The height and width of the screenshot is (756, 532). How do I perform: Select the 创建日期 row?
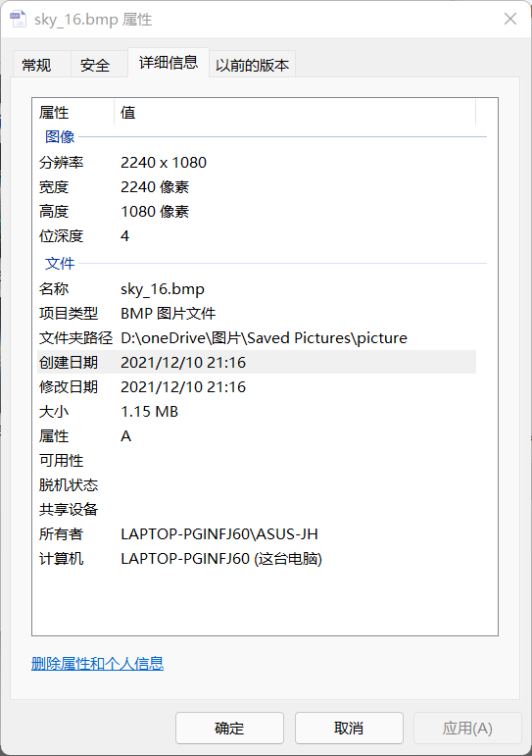257,363
